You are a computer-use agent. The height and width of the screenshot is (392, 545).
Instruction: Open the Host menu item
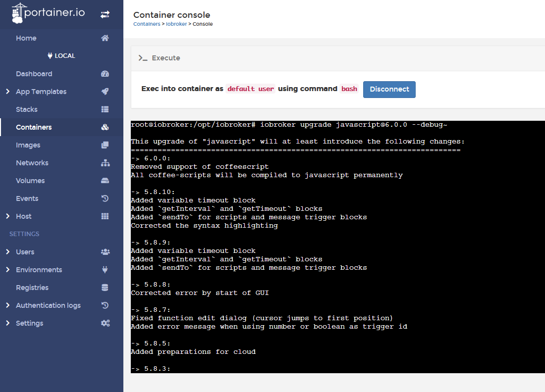click(24, 216)
